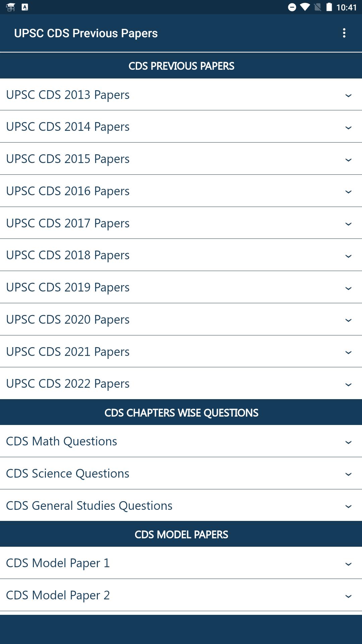The width and height of the screenshot is (362, 644).
Task: Click chevron beside CDS Math Questions
Action: point(348,442)
